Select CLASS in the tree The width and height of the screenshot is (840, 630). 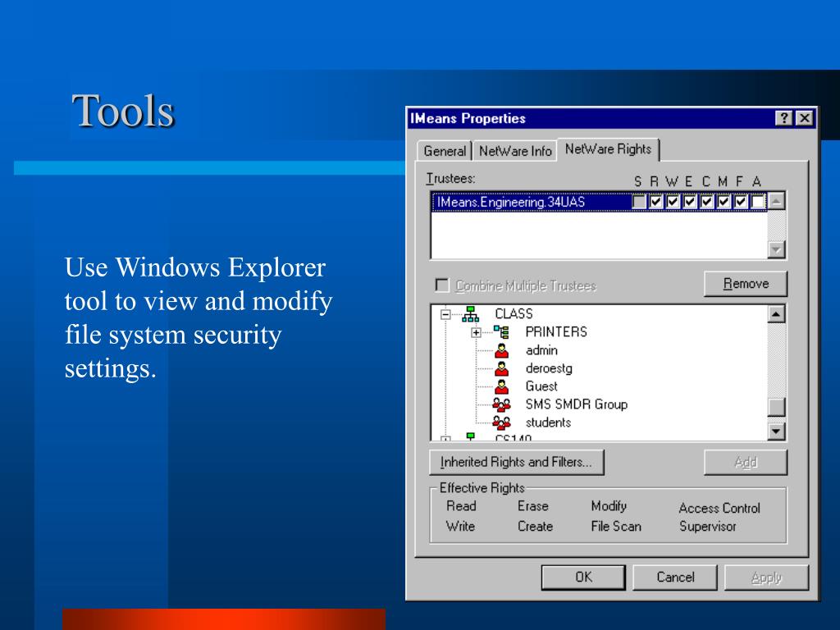point(514,314)
